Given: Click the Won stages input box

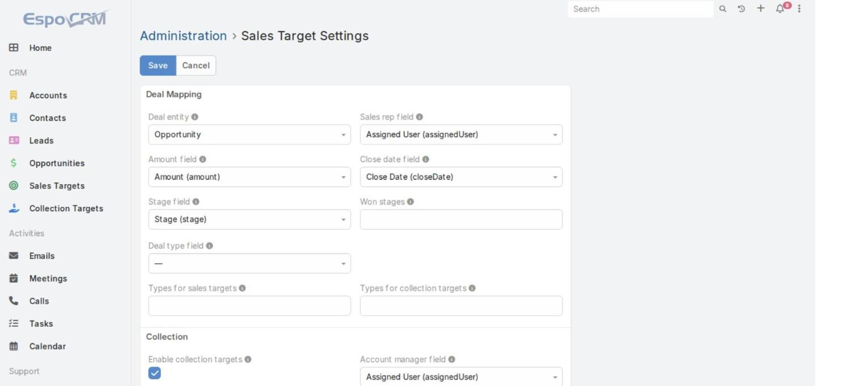Looking at the screenshot, I should 461,220.
